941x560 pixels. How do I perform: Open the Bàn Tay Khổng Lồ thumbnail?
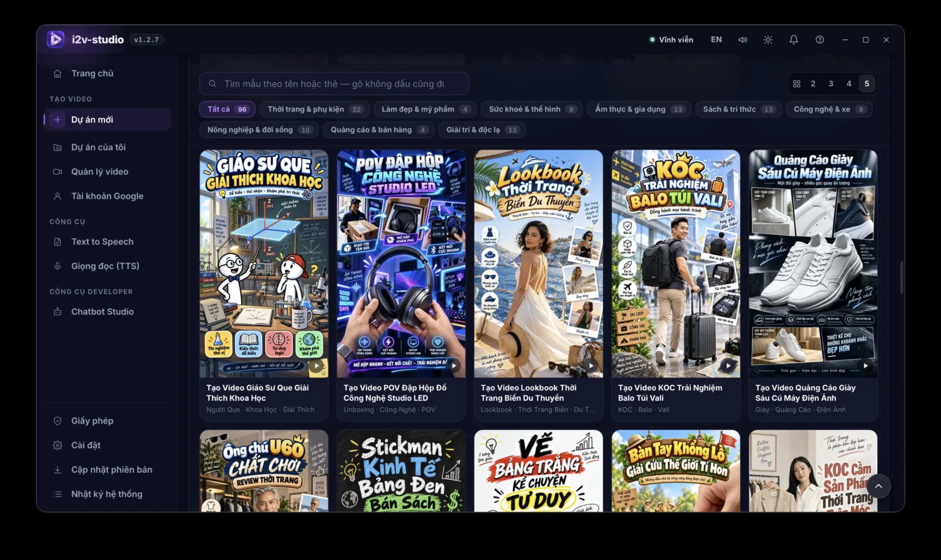click(x=675, y=471)
